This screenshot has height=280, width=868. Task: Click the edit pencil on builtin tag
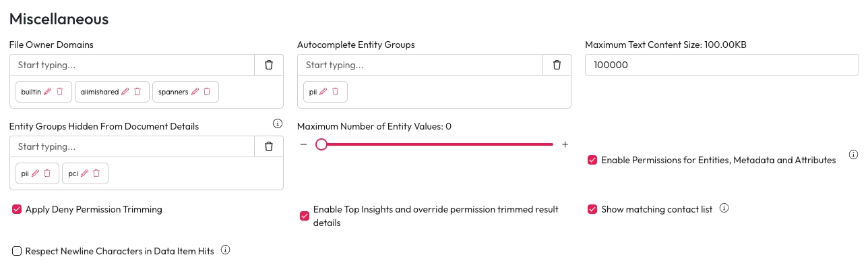point(47,92)
